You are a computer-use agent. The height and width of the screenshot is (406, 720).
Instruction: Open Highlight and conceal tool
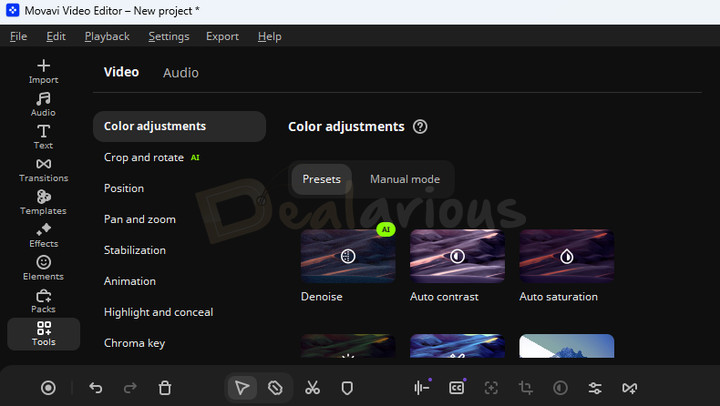(x=158, y=312)
